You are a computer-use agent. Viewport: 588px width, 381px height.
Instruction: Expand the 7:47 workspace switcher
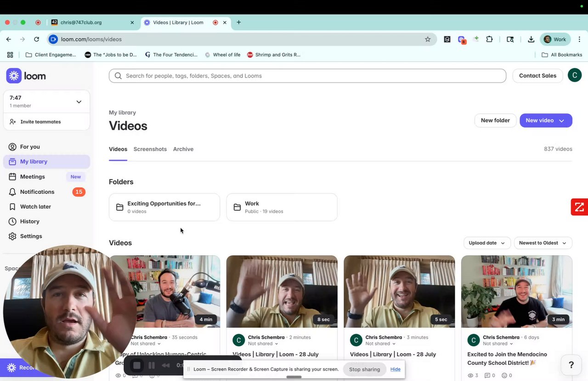pos(46,101)
